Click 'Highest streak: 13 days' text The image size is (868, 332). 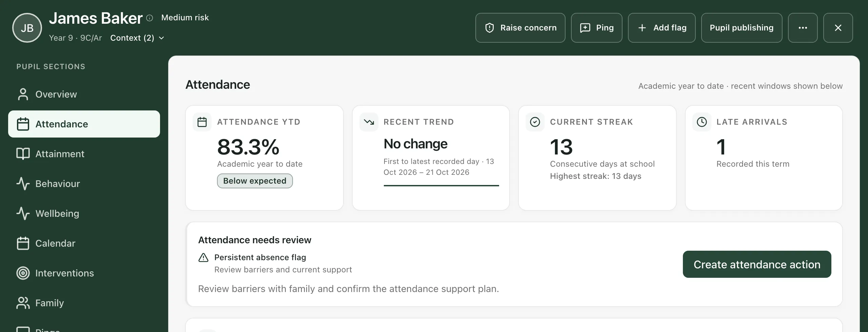click(x=596, y=176)
